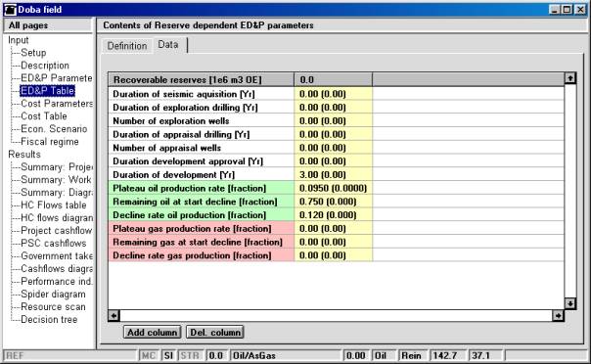Open the Description page
This screenshot has height=364, width=591.
click(45, 66)
